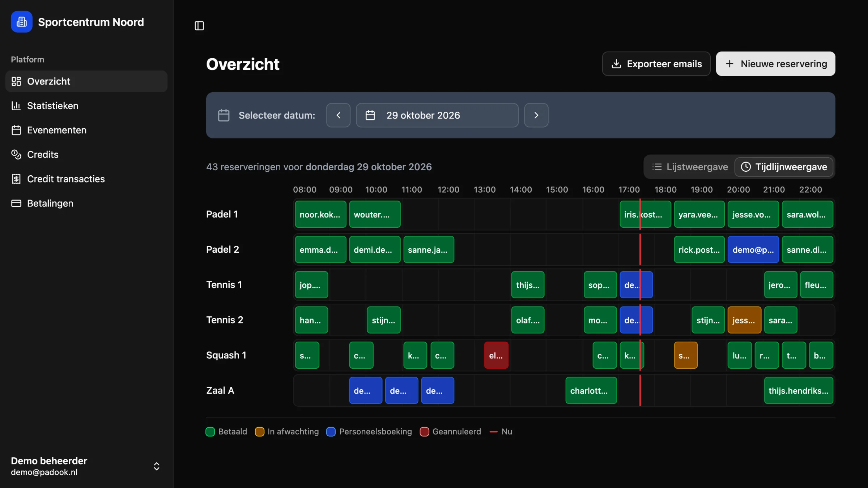
Task: Create a Nieuwe reservering
Action: point(775,64)
